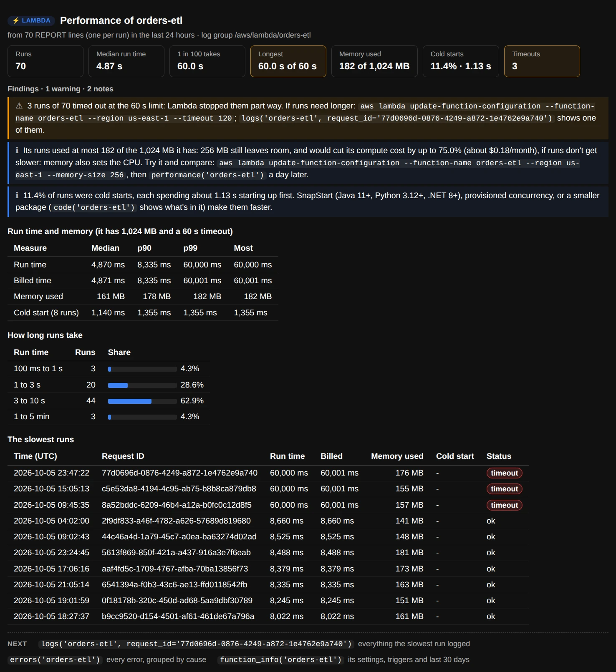The image size is (616, 672).
Task: Open the Longest 60.0 s summary card
Action: [288, 61]
